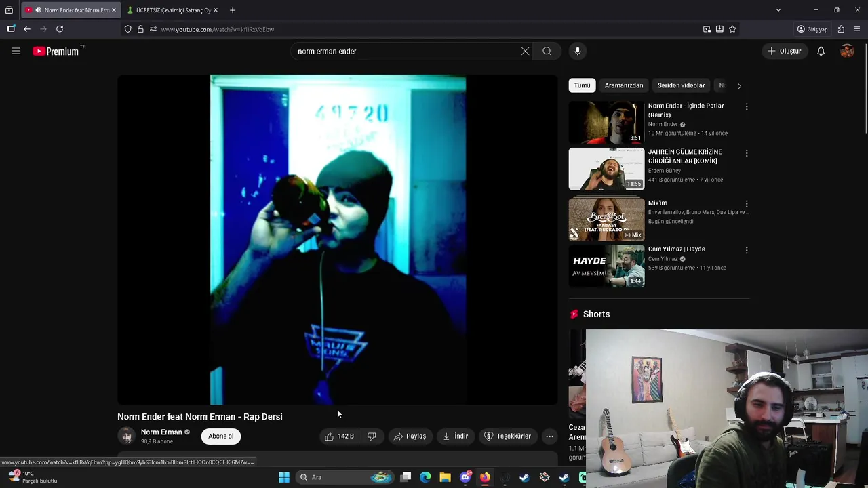Viewport: 868px width, 488px height.
Task: Open picture-in-picture icon in address bar
Action: click(707, 29)
